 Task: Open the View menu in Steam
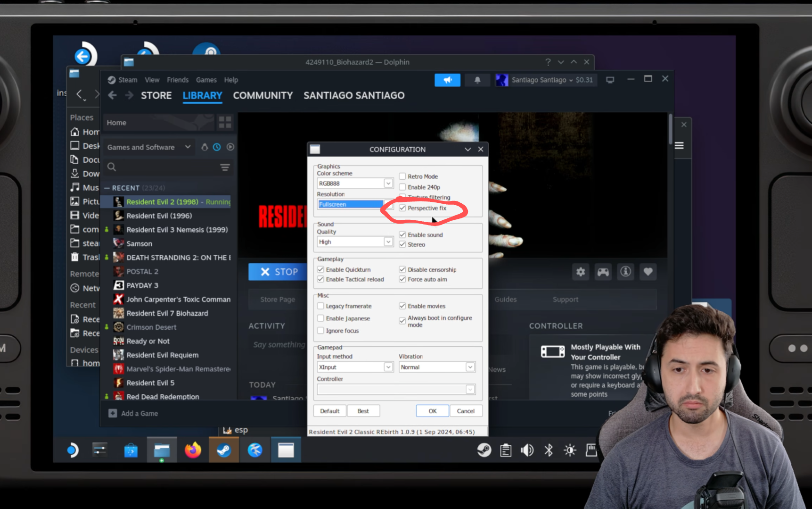[152, 80]
